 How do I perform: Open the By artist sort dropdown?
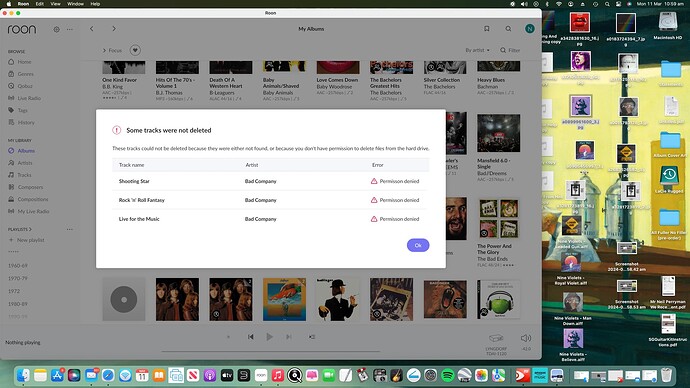click(477, 50)
